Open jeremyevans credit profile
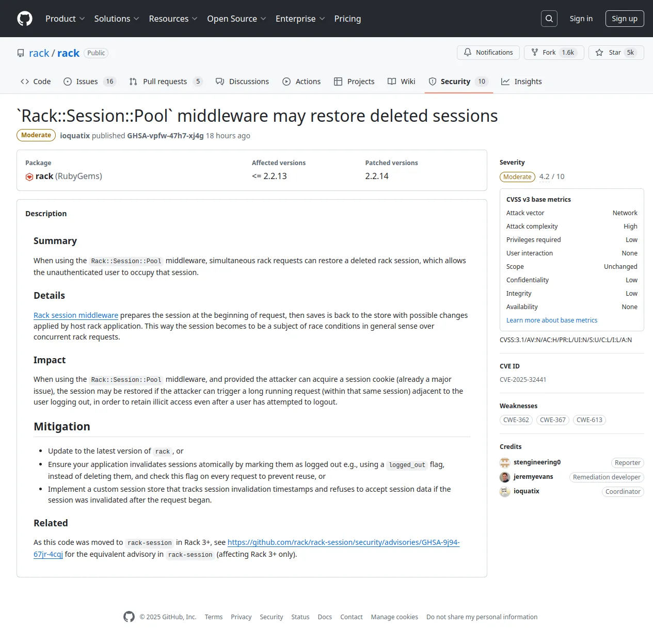The height and width of the screenshot is (644, 653). click(x=533, y=477)
